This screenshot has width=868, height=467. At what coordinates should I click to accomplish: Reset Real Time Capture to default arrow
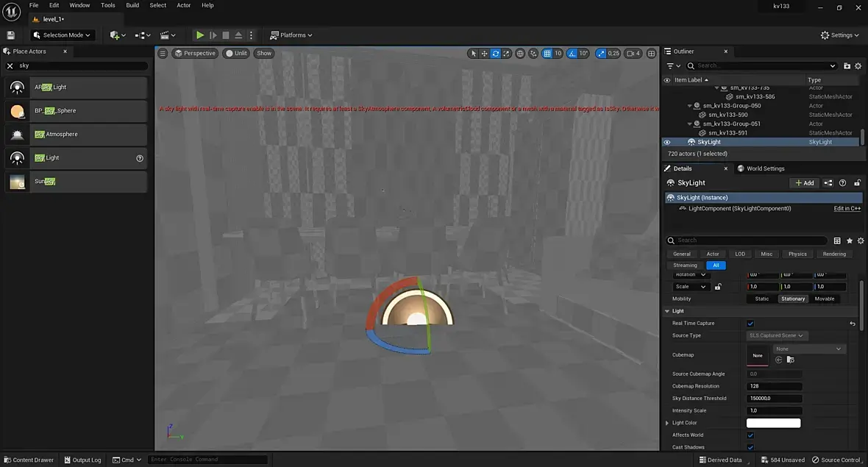click(x=853, y=324)
